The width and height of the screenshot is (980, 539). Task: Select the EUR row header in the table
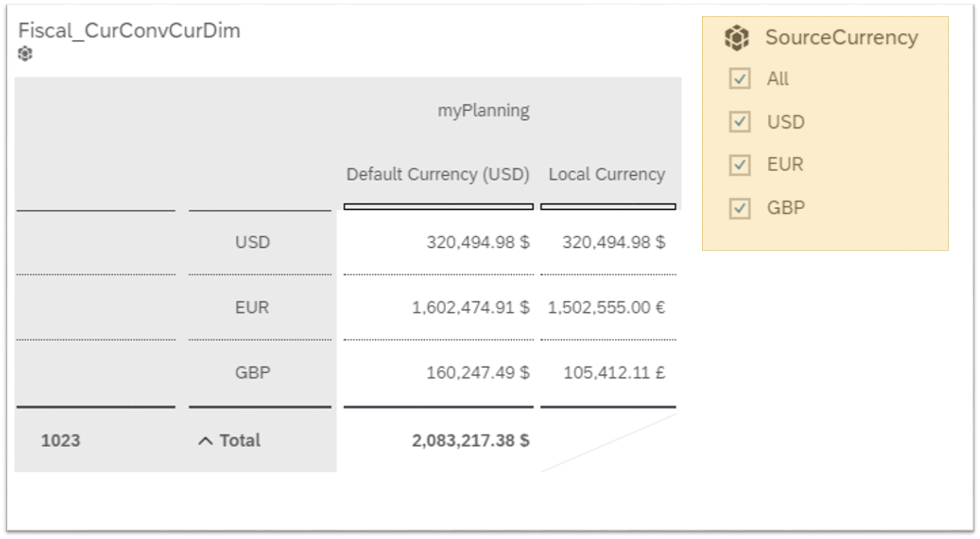click(252, 307)
